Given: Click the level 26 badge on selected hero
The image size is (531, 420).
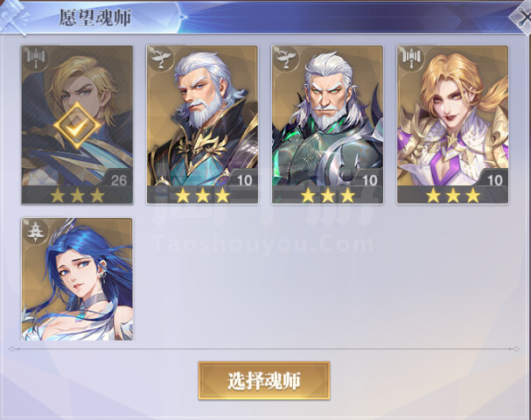Looking at the screenshot, I should pyautogui.click(x=118, y=180).
